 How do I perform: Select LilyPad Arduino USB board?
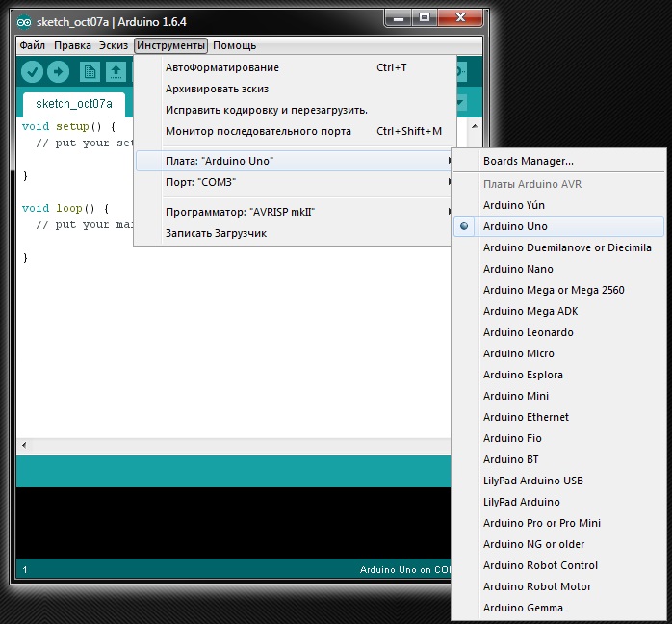click(x=558, y=481)
